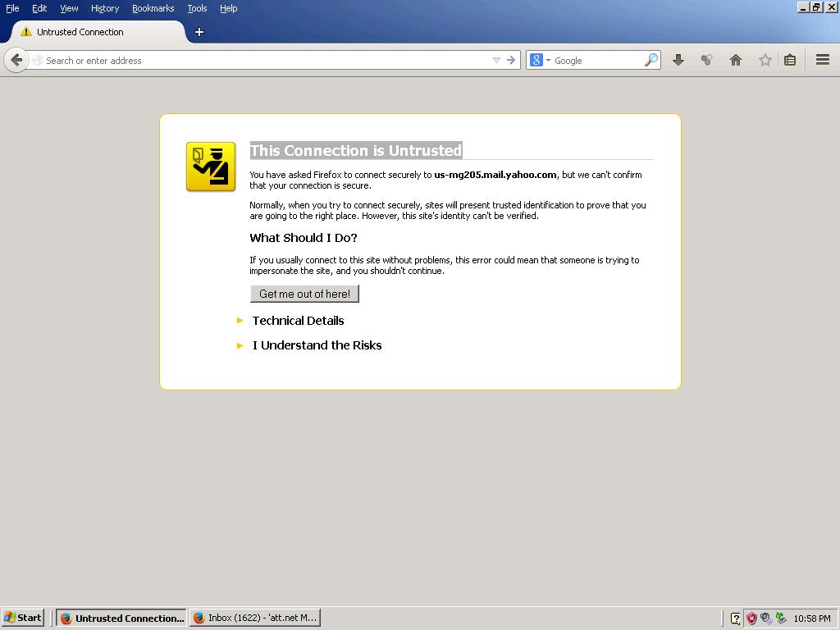This screenshot has width=840, height=630.
Task: Open the Tools menu
Action: (x=197, y=8)
